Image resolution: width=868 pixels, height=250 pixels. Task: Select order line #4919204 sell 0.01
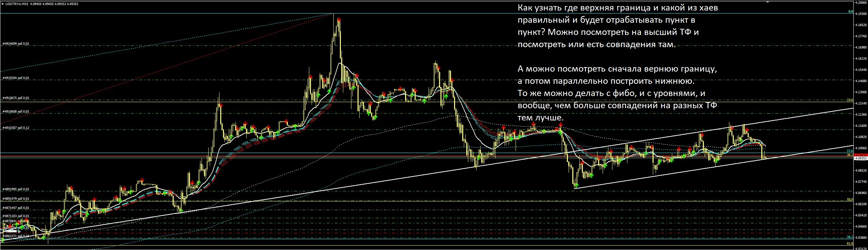click(16, 78)
